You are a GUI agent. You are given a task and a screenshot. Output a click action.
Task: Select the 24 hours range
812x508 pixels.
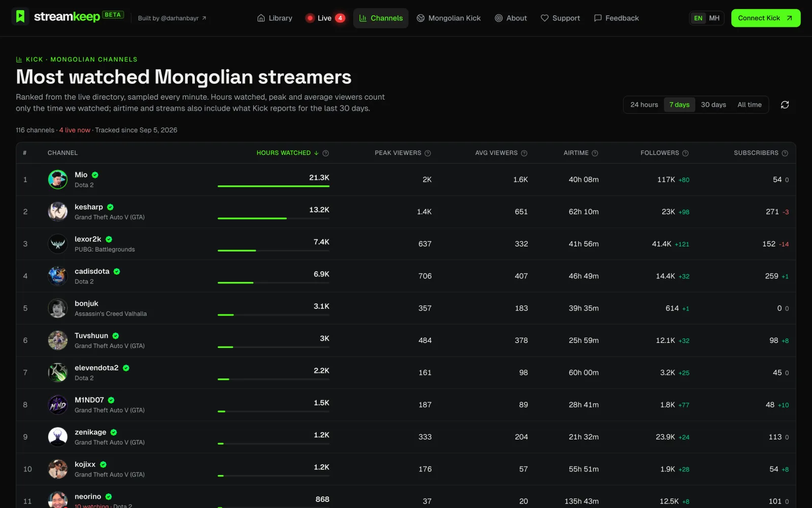point(644,105)
